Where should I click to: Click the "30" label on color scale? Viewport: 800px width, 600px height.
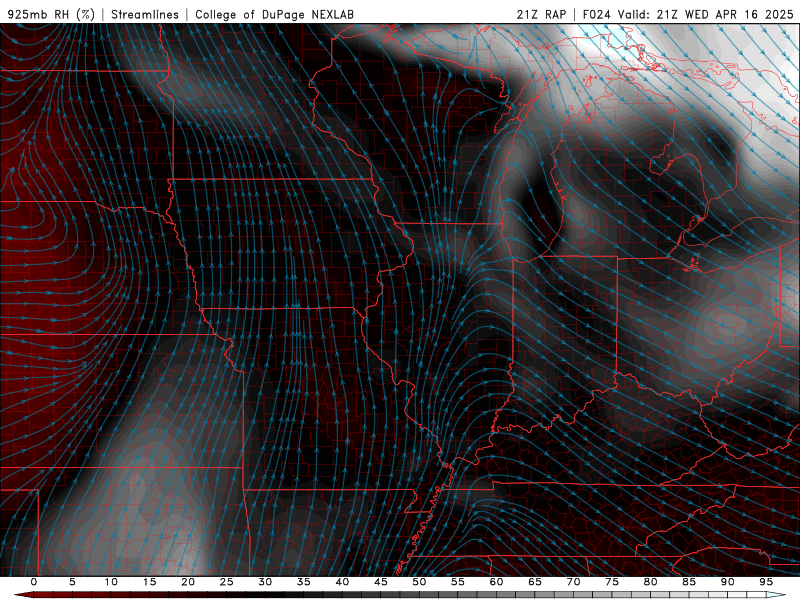(265, 582)
